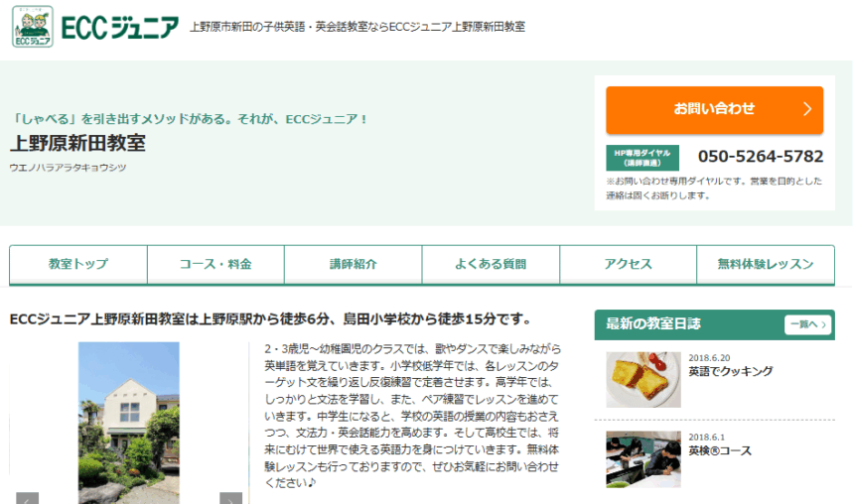This screenshot has height=504, width=854.
Task: Click the arrow on お問い合わせ button
Action: (x=807, y=109)
